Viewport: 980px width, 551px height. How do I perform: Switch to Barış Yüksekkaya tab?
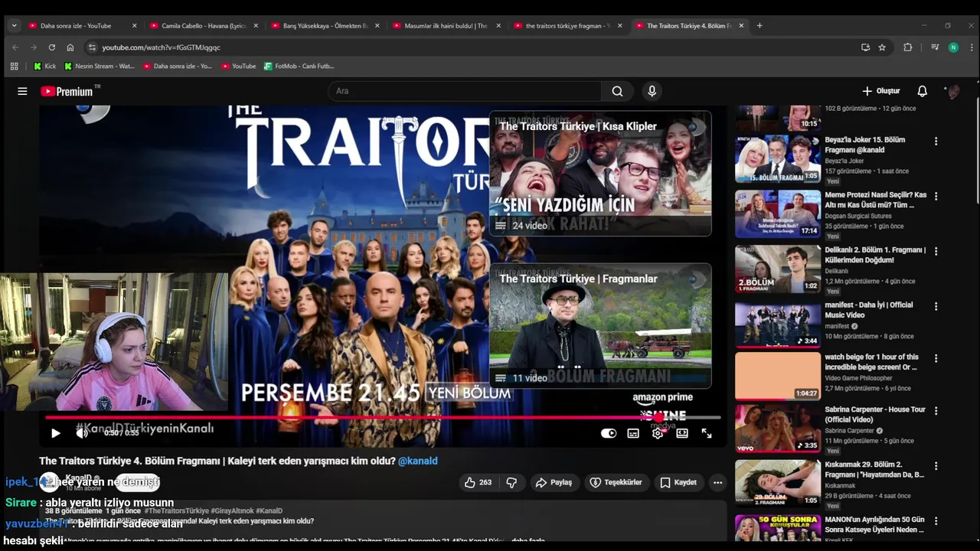325,25
